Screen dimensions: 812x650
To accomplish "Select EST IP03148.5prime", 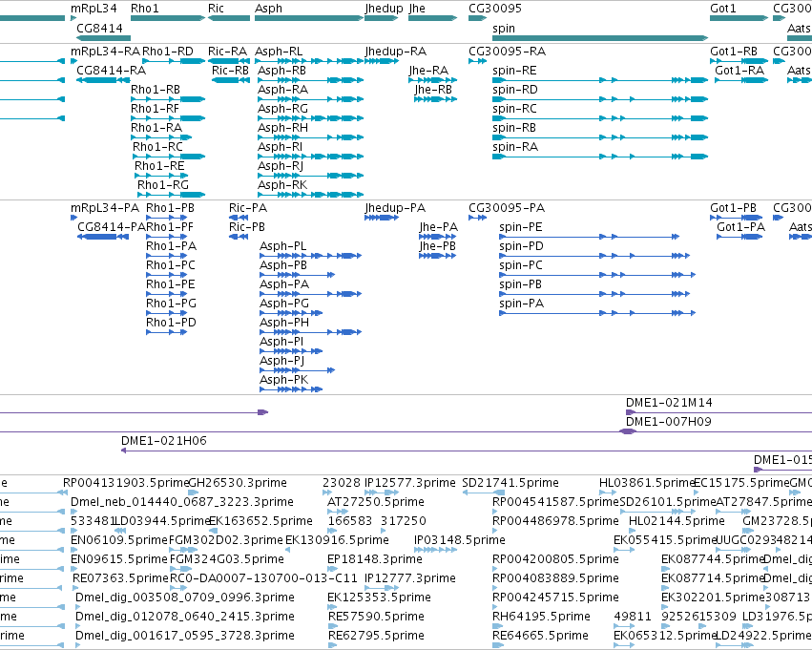I will click(x=460, y=540).
